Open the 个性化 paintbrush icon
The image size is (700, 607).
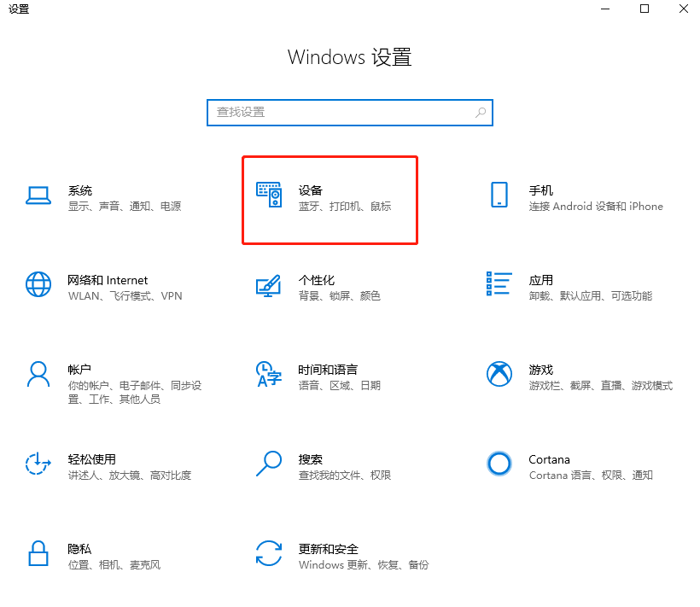(268, 286)
